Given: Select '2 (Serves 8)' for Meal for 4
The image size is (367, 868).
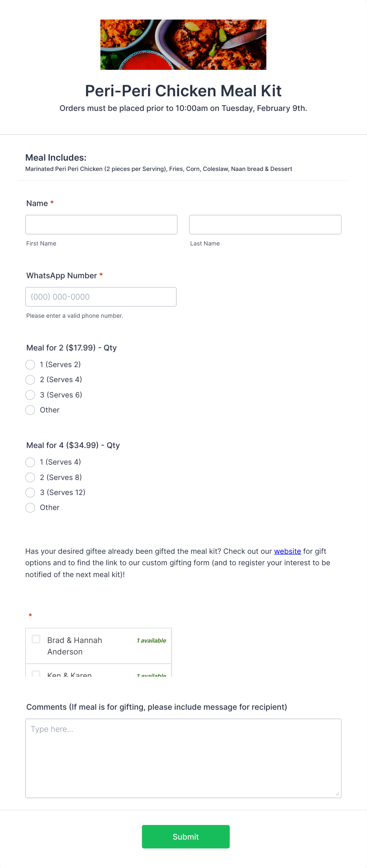Looking at the screenshot, I should point(30,477).
